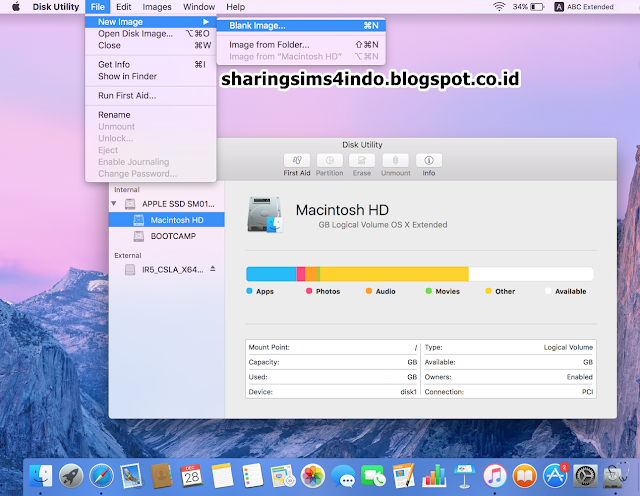Click the yellow Other segment of storage bar

click(394, 274)
